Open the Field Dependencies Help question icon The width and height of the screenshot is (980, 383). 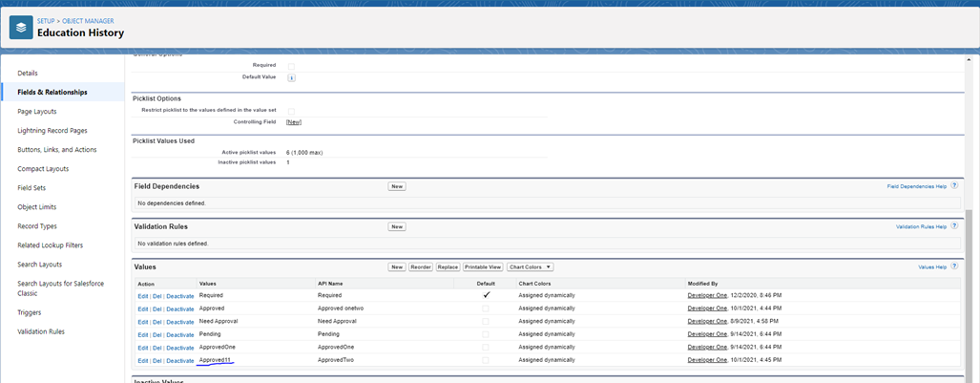click(x=953, y=186)
